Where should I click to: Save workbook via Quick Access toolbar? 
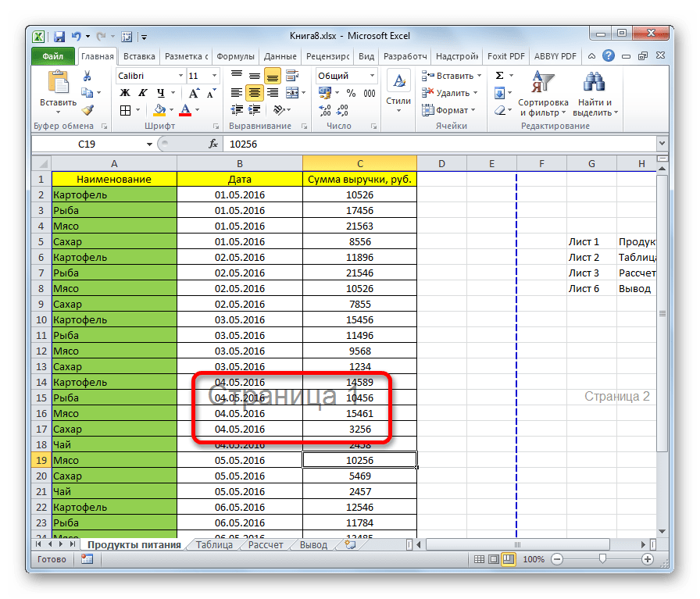pyautogui.click(x=59, y=36)
